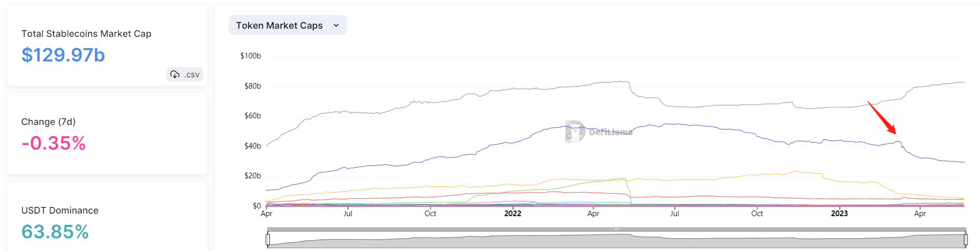Click the 2022 label on the time axis

pyautogui.click(x=513, y=214)
